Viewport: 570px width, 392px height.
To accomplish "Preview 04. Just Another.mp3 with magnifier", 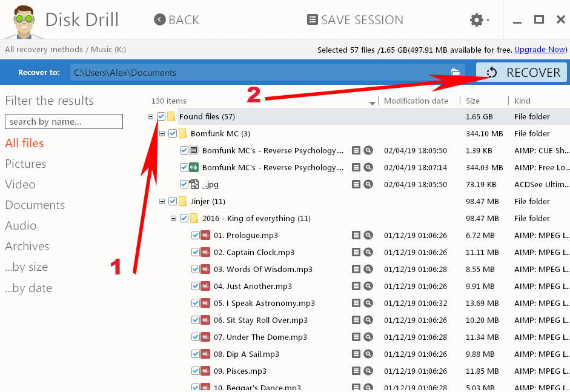I will point(368,286).
